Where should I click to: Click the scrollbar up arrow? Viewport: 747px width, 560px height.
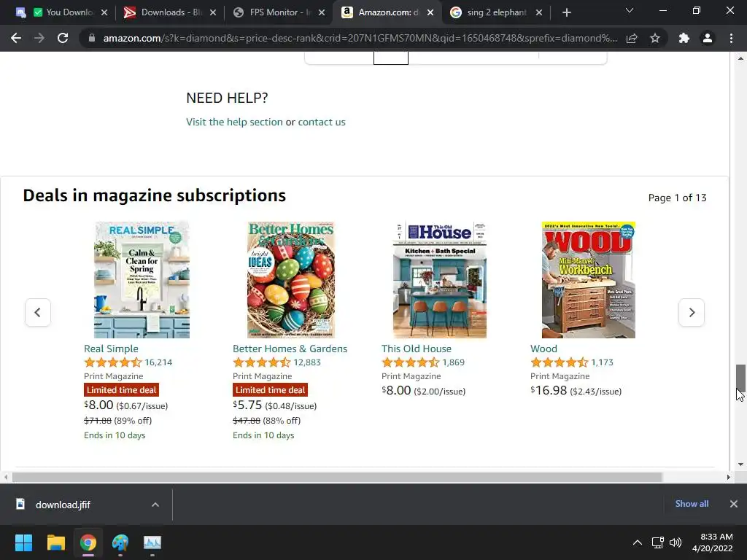tap(740, 58)
